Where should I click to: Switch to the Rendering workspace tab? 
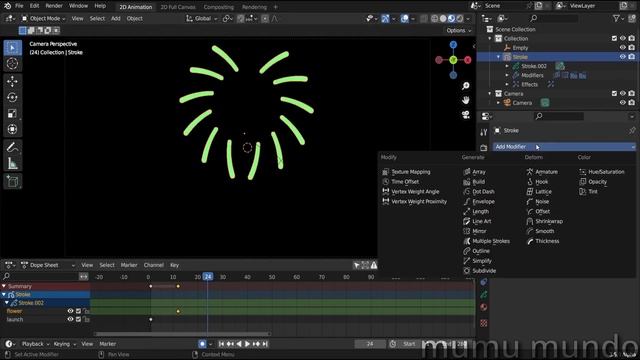[254, 7]
